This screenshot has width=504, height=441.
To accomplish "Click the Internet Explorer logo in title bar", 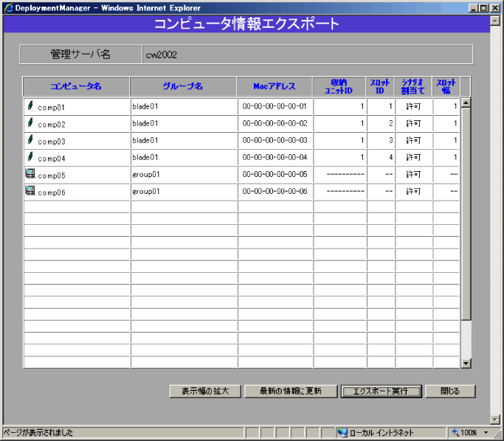I will [9, 7].
